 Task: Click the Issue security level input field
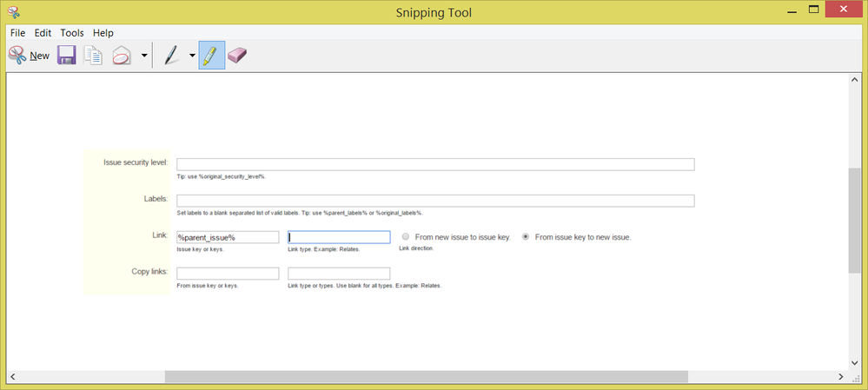(435, 164)
